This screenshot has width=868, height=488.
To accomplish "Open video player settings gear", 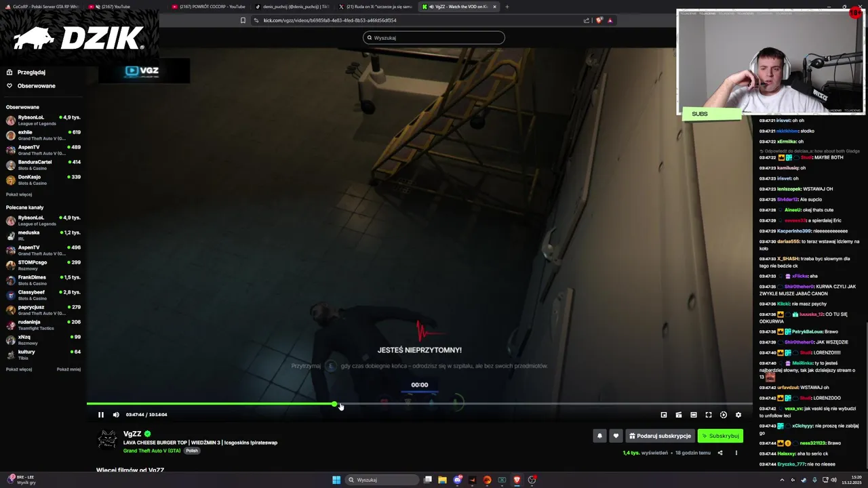I will [738, 415].
